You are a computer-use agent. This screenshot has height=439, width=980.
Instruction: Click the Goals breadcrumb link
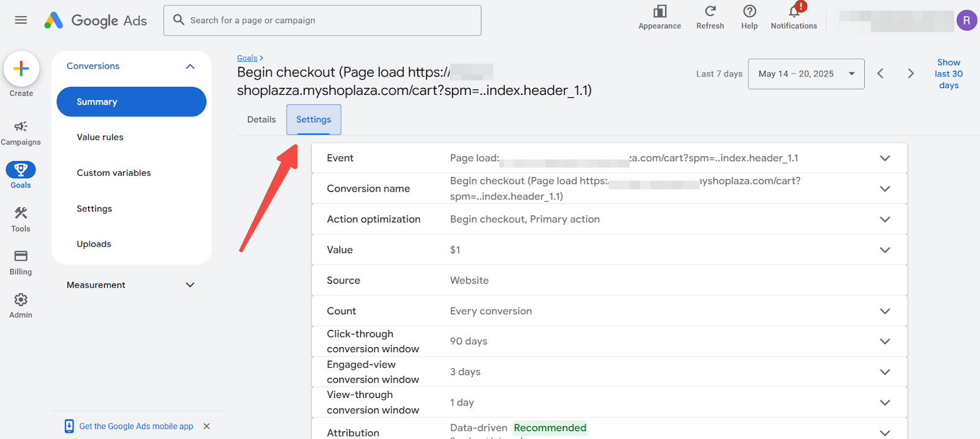[247, 58]
